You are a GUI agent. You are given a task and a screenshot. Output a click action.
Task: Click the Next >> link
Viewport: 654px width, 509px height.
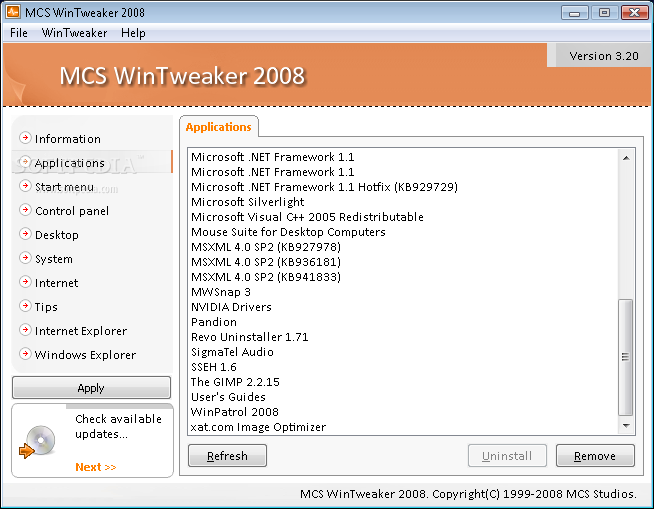pos(96,467)
